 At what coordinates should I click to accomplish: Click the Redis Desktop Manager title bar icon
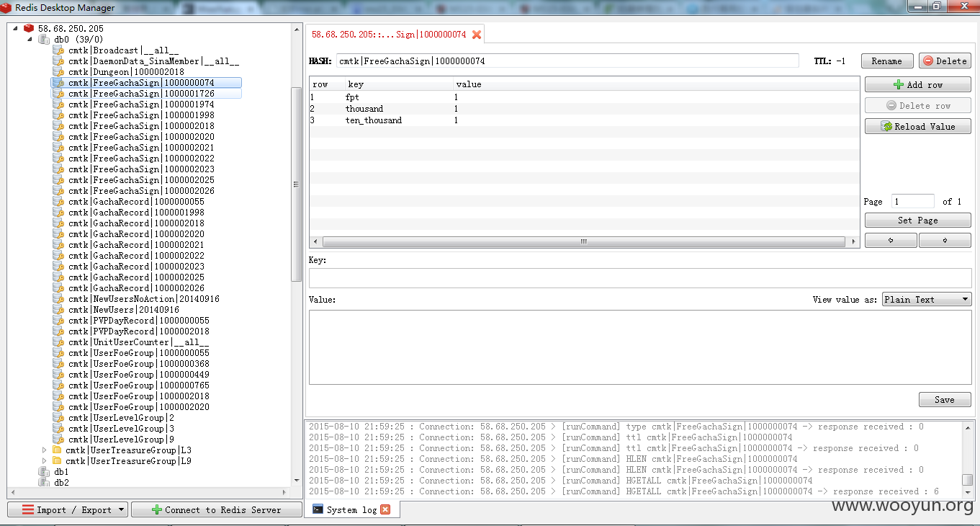point(6,7)
